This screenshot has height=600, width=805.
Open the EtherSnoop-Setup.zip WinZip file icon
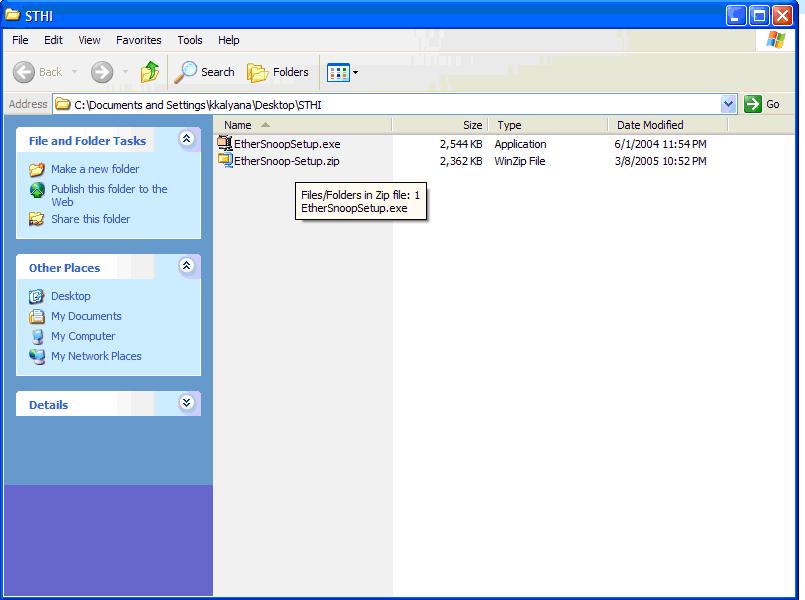tap(228, 160)
